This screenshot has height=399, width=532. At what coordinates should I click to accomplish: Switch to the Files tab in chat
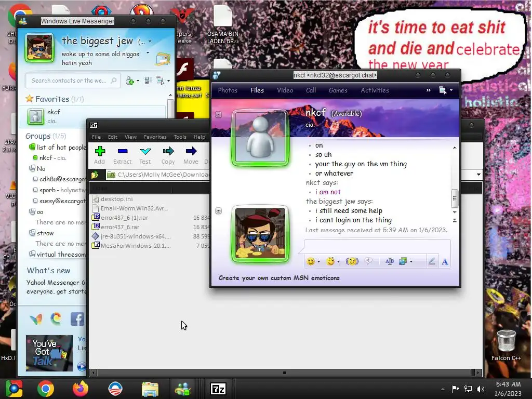[x=257, y=90]
